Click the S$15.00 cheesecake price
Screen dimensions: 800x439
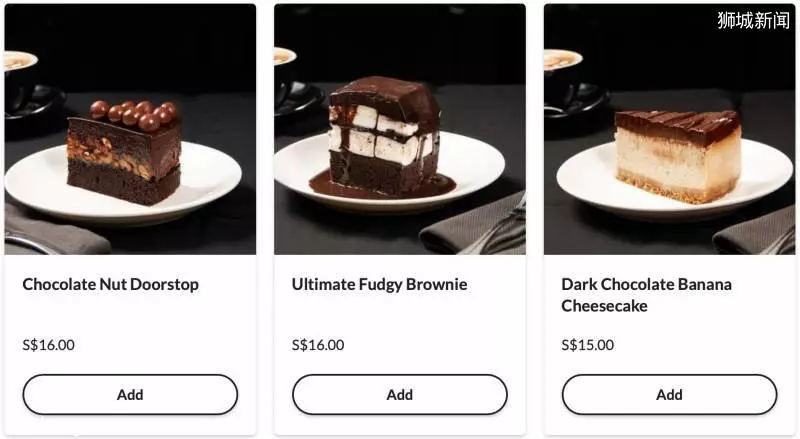click(x=588, y=345)
